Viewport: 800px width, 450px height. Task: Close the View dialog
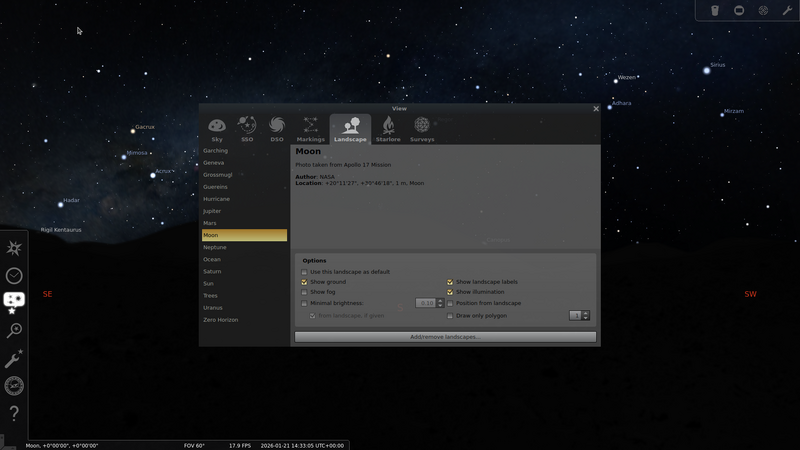tap(596, 109)
